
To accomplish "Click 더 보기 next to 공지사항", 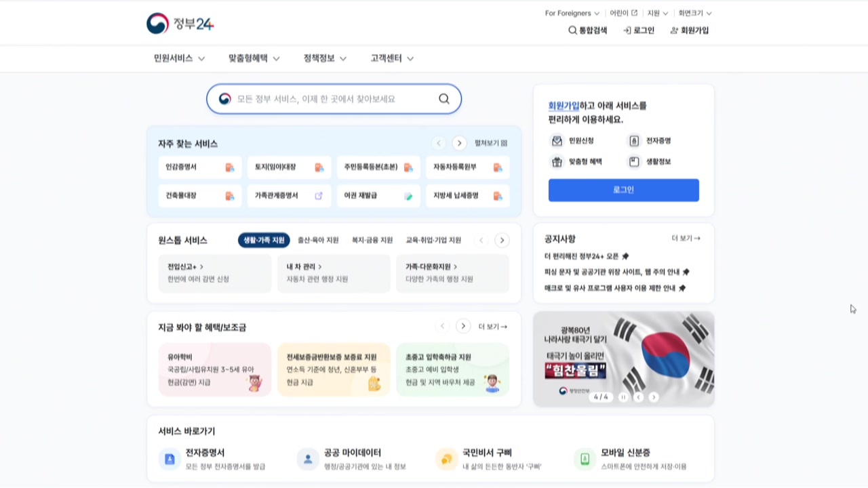I will click(686, 239).
